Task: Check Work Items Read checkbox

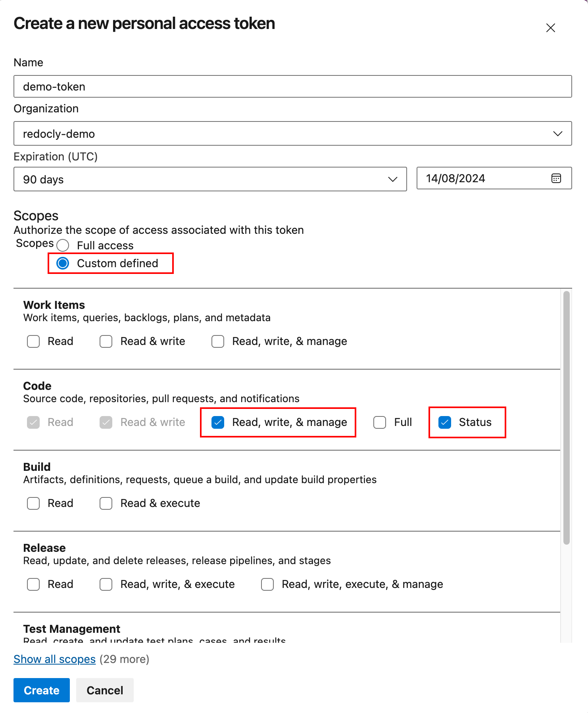Action: (x=33, y=341)
